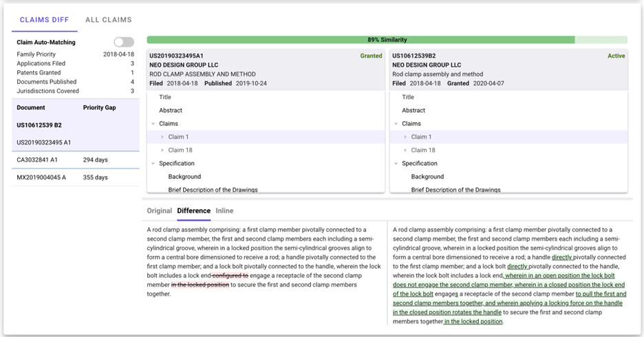Screen dimensions: 644x337
Task: Collapse Specification in right document tree
Action: (x=396, y=164)
